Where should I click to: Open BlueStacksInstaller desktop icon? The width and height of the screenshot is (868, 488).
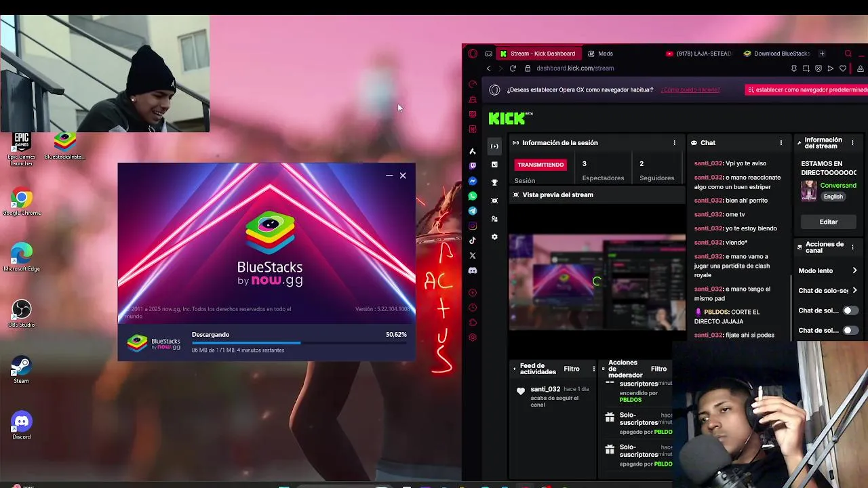(x=65, y=146)
